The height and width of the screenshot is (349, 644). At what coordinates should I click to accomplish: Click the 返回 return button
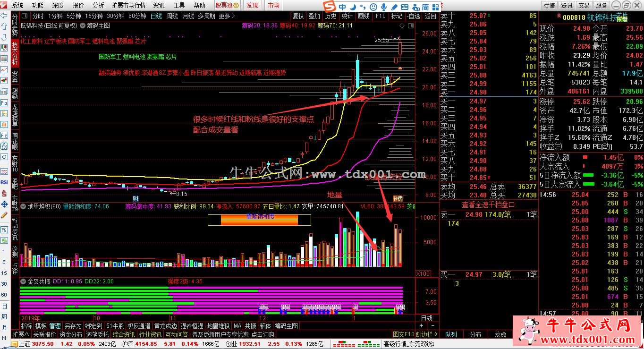430,16
